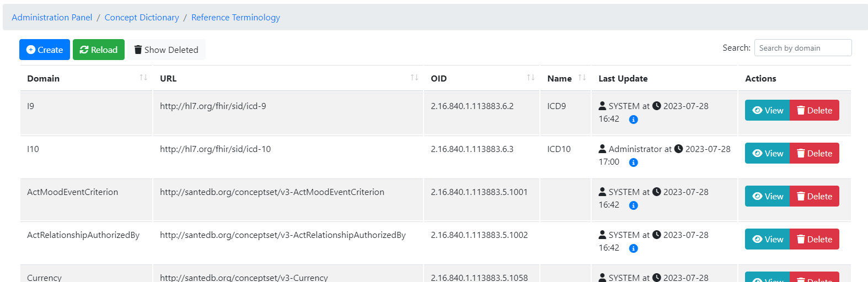Create a new reference terminology
Viewport: 868px width, 282px height.
(x=45, y=50)
